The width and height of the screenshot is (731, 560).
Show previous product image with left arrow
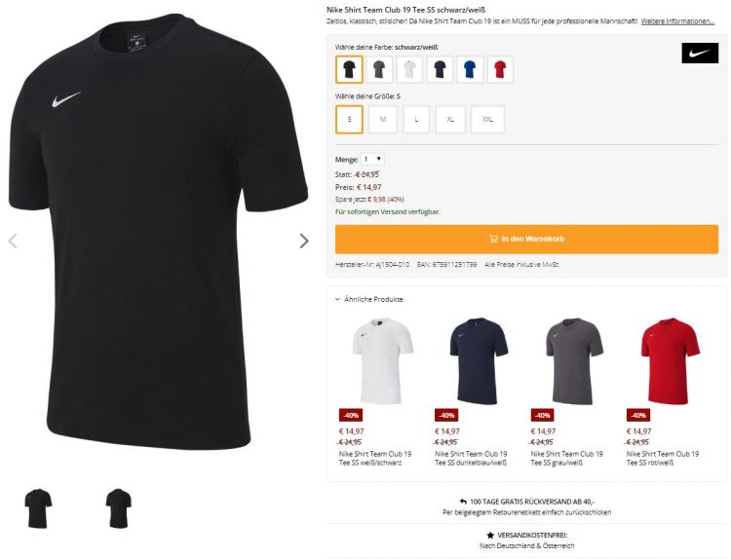(13, 241)
